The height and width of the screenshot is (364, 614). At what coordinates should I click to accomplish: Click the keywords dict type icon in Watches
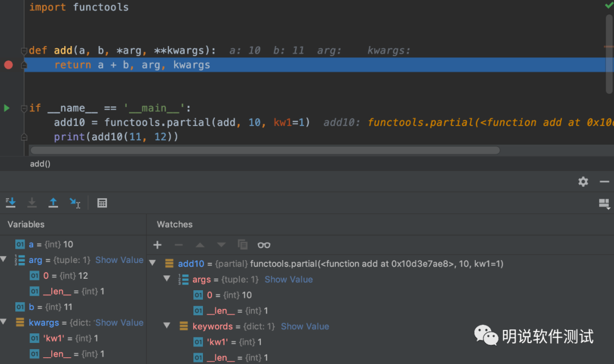[183, 327]
